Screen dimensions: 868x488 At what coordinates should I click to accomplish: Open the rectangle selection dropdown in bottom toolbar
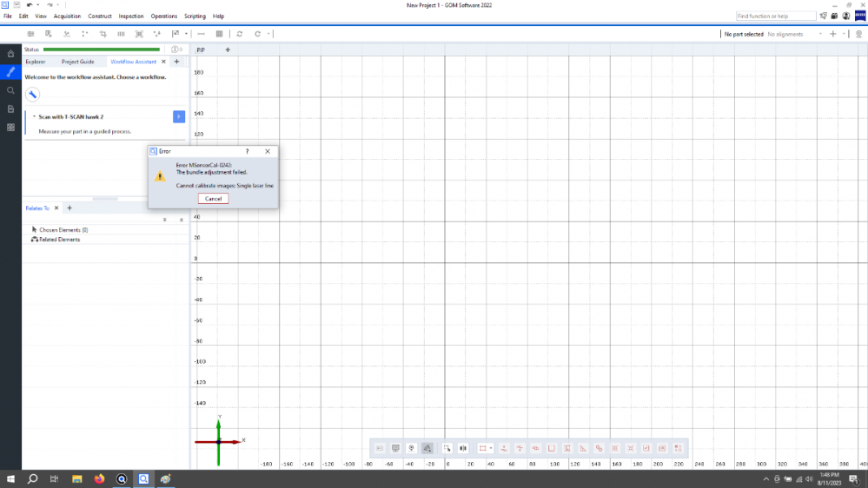click(x=492, y=448)
